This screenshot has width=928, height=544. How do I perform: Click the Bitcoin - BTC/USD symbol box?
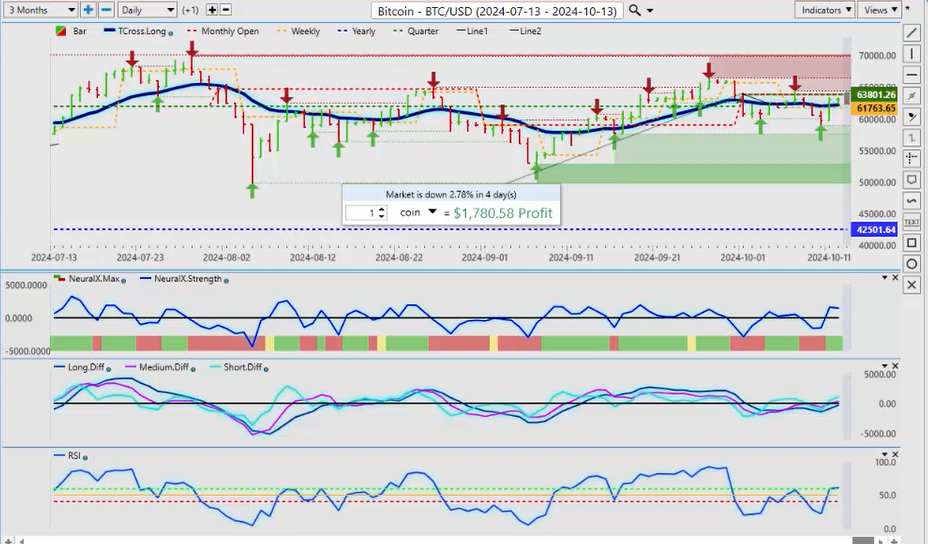[x=497, y=11]
